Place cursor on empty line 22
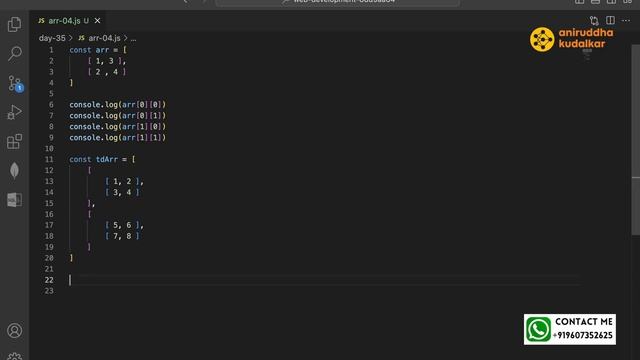 [x=324, y=280]
